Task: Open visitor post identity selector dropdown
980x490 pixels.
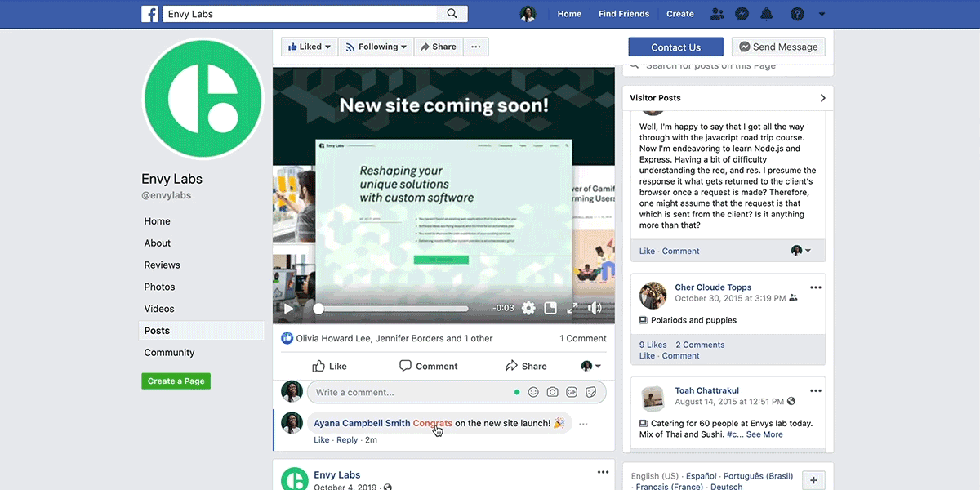Action: coord(801,251)
